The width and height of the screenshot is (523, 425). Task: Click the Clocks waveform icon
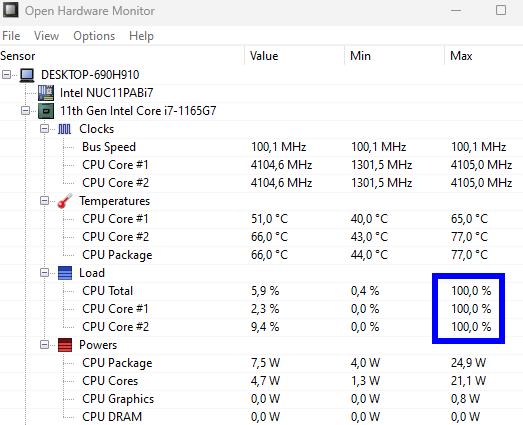(64, 129)
